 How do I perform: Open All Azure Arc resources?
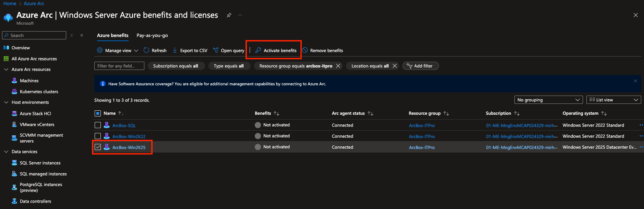coord(34,59)
